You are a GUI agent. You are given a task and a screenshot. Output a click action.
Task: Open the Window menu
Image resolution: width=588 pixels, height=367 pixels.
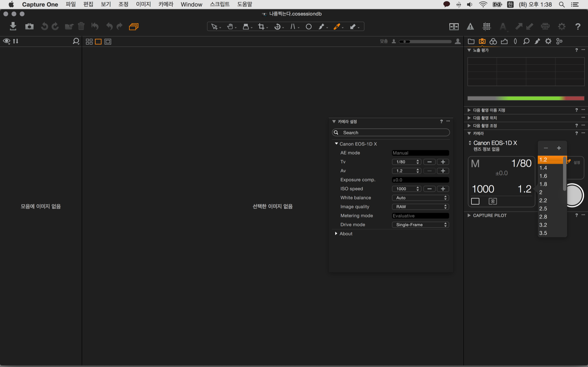[x=191, y=4]
